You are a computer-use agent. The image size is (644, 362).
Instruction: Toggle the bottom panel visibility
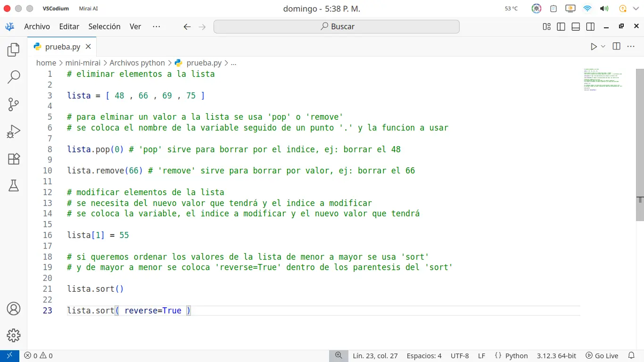pyautogui.click(x=575, y=27)
